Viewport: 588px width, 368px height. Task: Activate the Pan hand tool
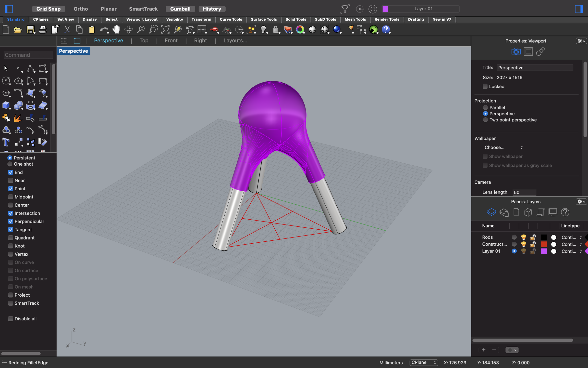tap(116, 30)
